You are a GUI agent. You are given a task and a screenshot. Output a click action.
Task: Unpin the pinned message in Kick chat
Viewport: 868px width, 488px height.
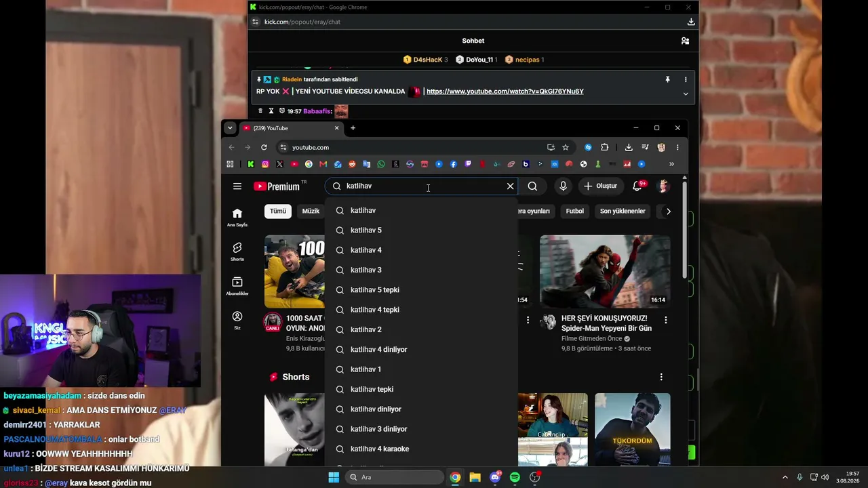tap(667, 79)
